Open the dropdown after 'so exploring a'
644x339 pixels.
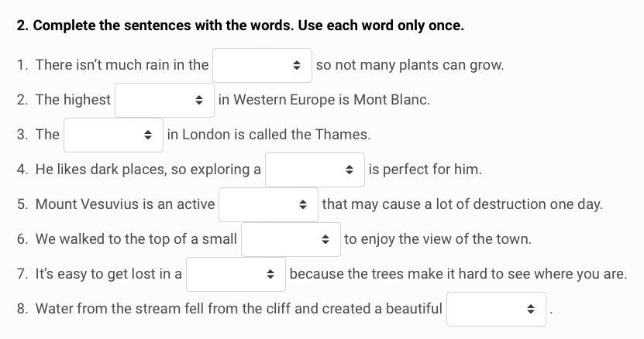coord(315,169)
